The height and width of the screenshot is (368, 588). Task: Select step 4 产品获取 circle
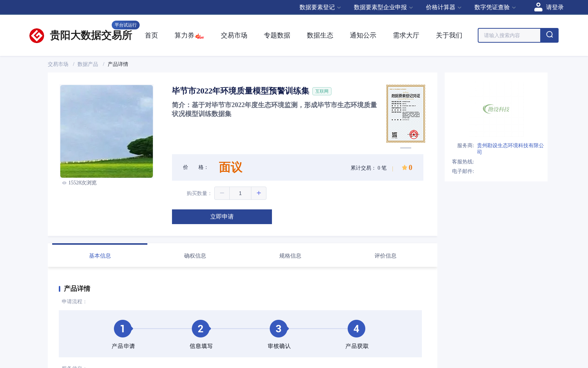click(x=356, y=329)
